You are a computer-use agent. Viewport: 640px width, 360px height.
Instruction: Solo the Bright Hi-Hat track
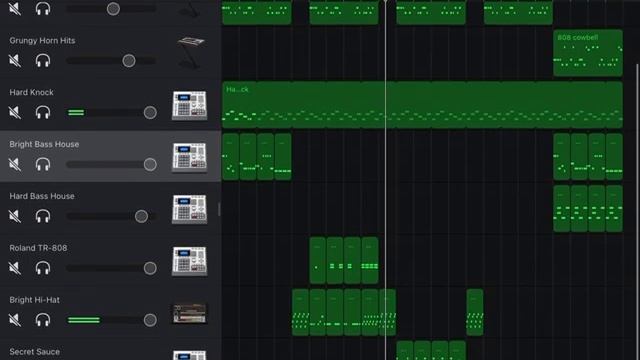pos(43,320)
